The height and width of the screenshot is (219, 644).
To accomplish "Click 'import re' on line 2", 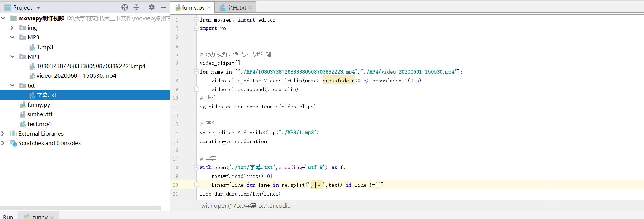I will pos(212,28).
